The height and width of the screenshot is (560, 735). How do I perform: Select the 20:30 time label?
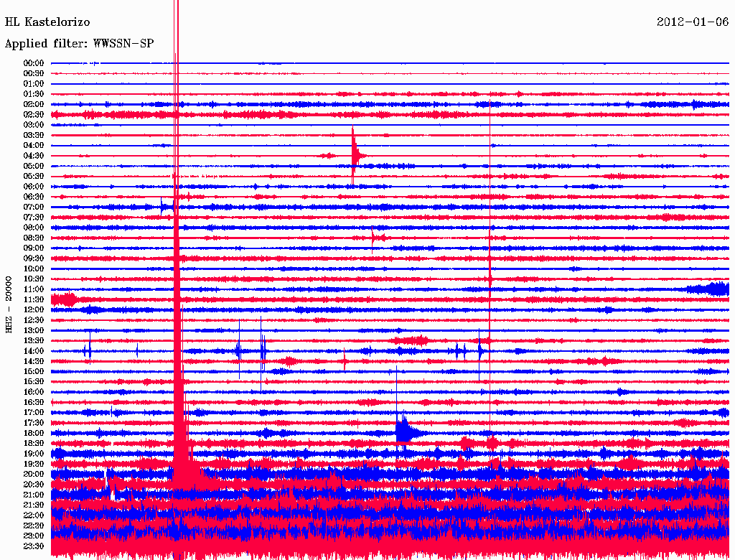34,485
